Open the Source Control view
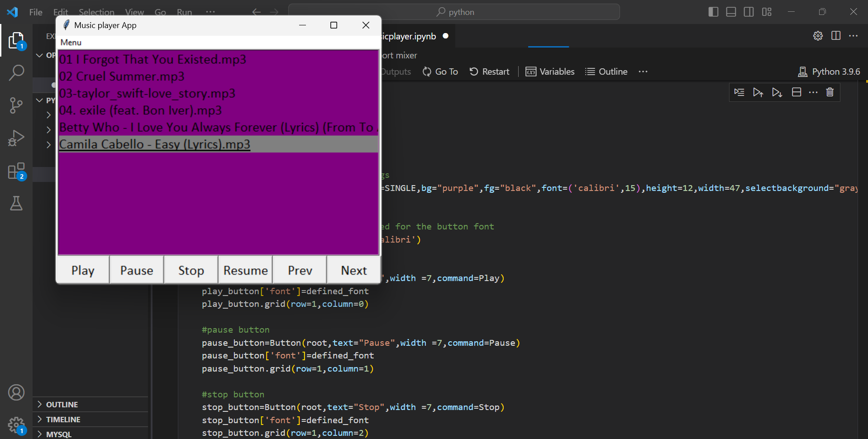Viewport: 868px width, 439px height. pyautogui.click(x=16, y=105)
